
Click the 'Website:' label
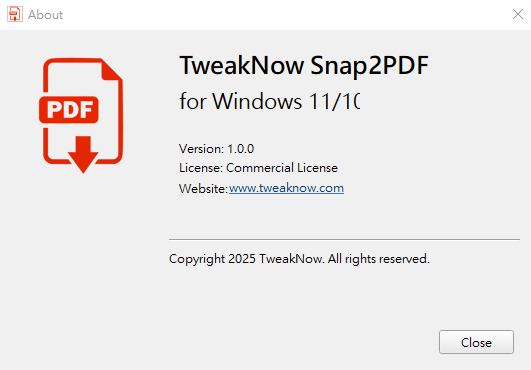pyautogui.click(x=203, y=189)
